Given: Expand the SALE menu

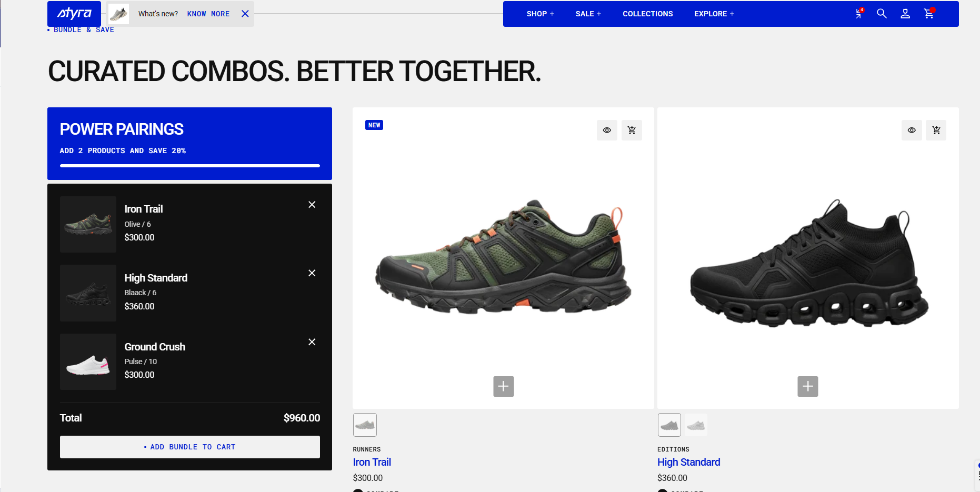Looking at the screenshot, I should pos(588,14).
